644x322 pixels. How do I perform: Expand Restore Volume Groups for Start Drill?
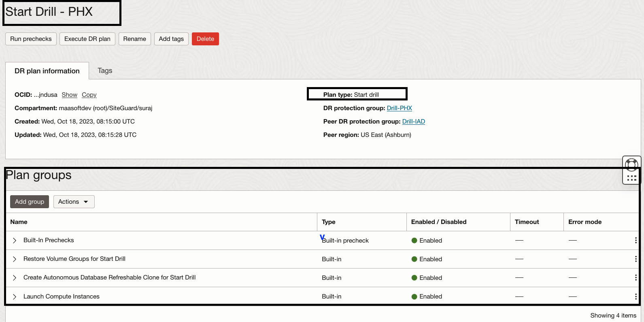[15, 259]
